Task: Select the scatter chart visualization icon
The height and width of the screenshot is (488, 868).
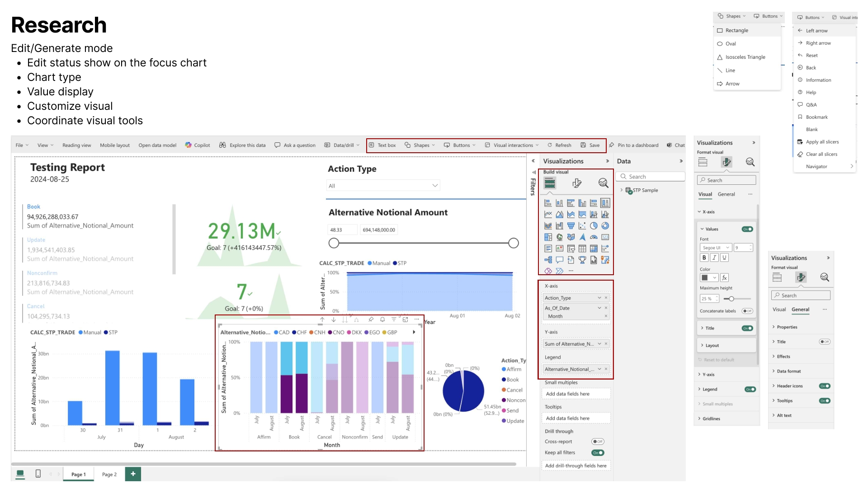Action: (582, 225)
